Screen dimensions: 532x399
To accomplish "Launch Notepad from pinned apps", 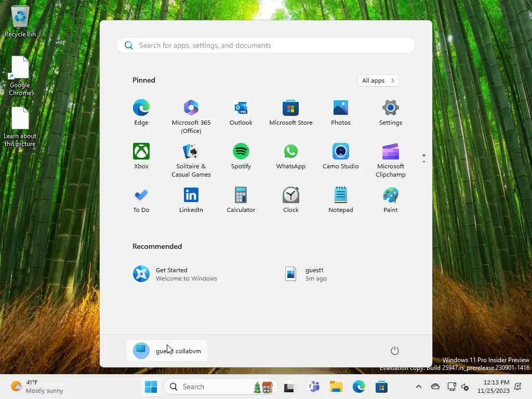I will [x=341, y=200].
